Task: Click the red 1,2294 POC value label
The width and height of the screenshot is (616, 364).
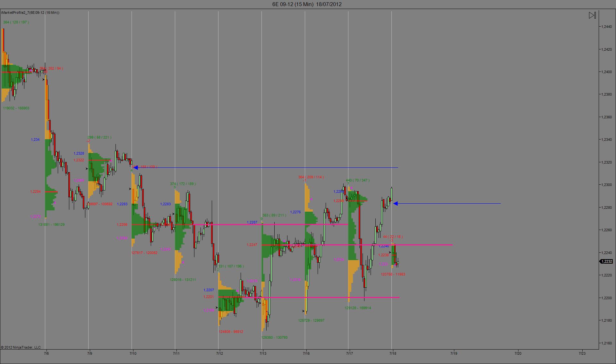Action: 35,191
